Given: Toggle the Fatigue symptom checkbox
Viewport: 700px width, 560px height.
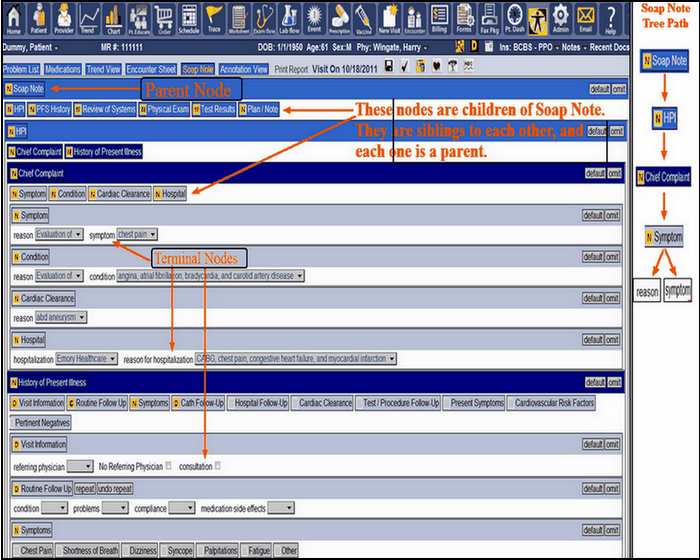Looking at the screenshot, I should click(x=245, y=550).
